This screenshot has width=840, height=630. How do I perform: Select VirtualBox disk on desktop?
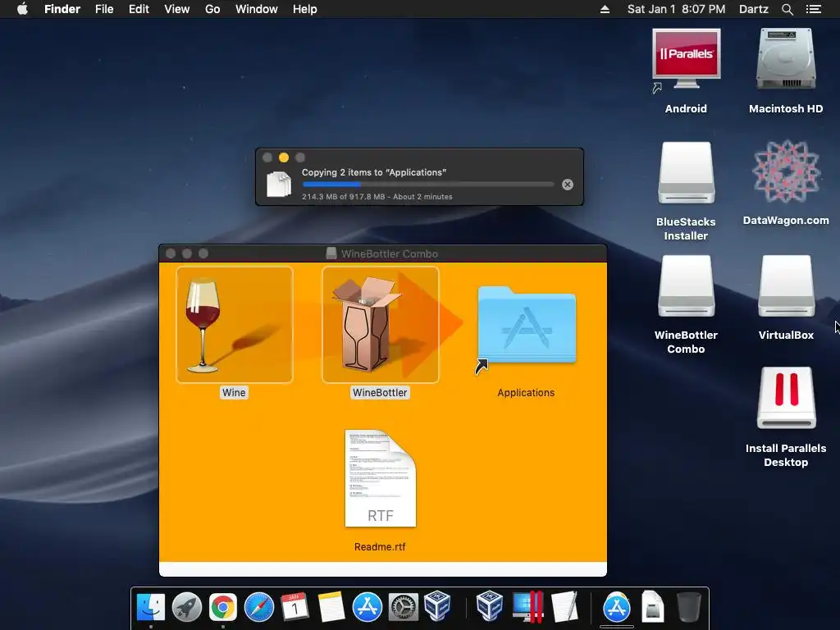click(x=786, y=286)
